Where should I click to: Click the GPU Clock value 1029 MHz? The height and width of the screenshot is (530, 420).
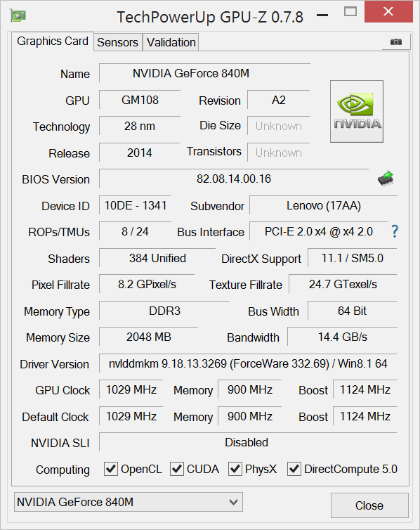(131, 389)
